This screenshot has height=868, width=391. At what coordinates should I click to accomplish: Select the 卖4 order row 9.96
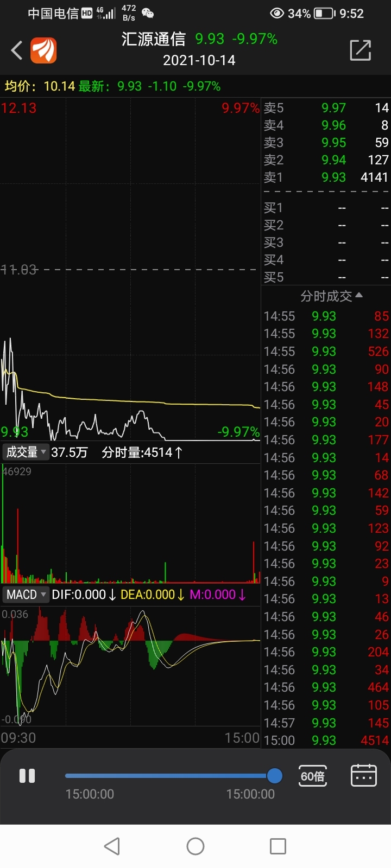click(x=326, y=125)
